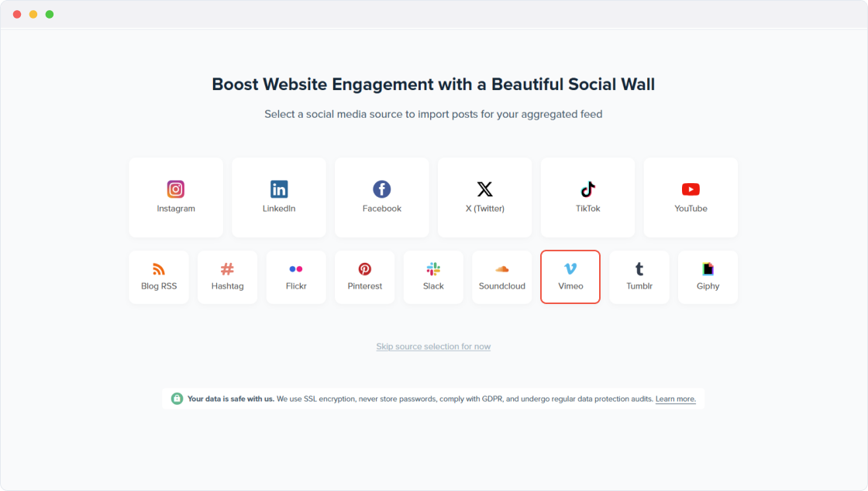This screenshot has height=491, width=868.
Task: Click the green lock security icon
Action: tap(175, 398)
